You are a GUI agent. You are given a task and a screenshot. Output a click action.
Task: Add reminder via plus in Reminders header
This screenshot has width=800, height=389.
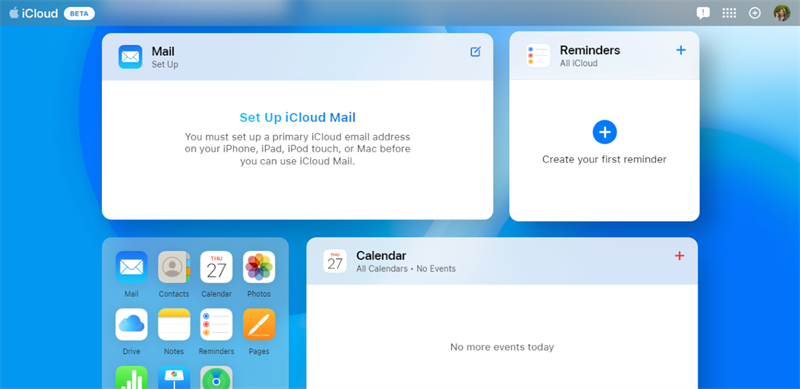coord(681,50)
